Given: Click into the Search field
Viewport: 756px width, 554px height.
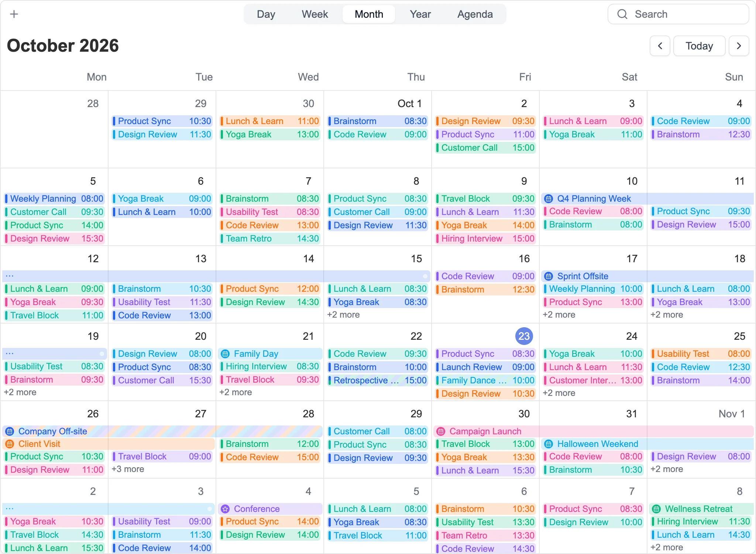Looking at the screenshot, I should pyautogui.click(x=678, y=14).
